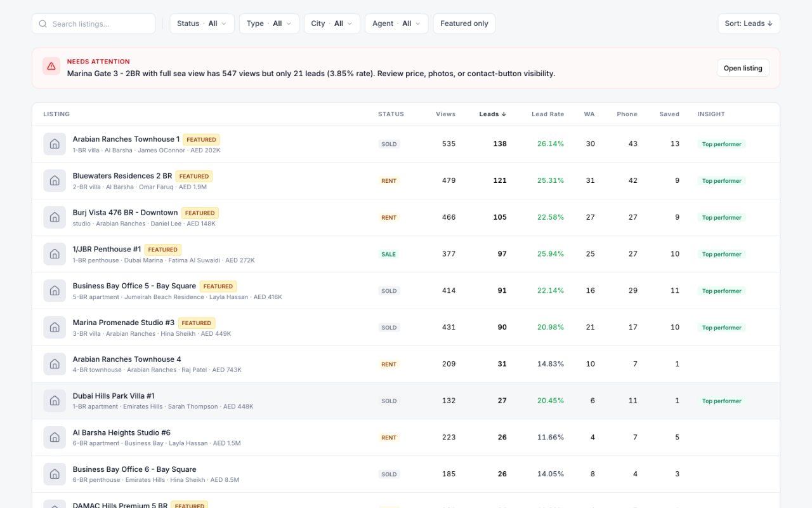
Task: Click the Marina Gate 3 attention message
Action: click(311, 74)
